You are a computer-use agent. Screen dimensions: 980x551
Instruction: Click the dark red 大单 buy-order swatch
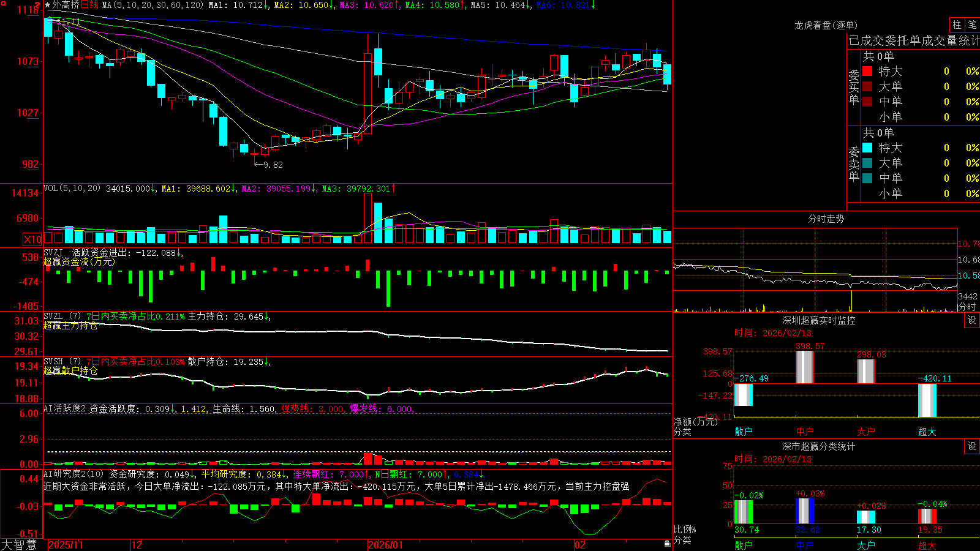pos(867,86)
